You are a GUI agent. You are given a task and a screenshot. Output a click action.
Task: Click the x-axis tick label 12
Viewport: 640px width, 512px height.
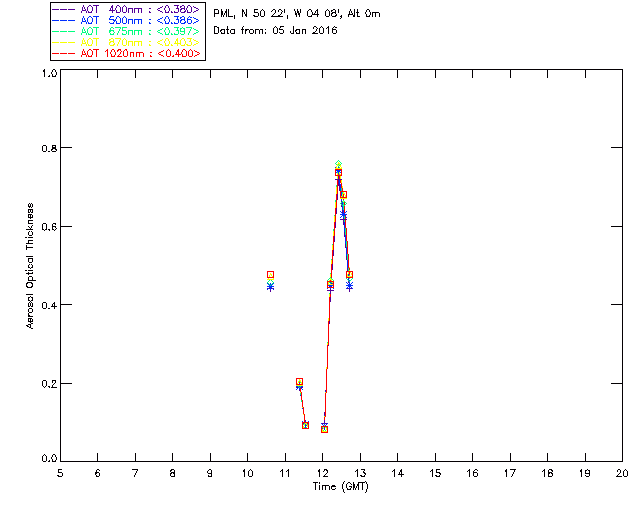[322, 473]
